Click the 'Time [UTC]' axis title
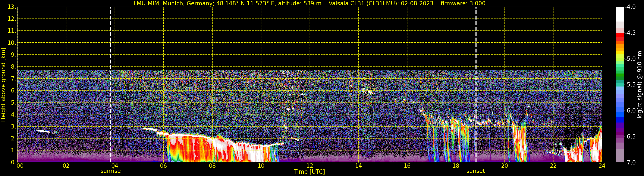Screen dimensions: 644x176 coord(310,172)
